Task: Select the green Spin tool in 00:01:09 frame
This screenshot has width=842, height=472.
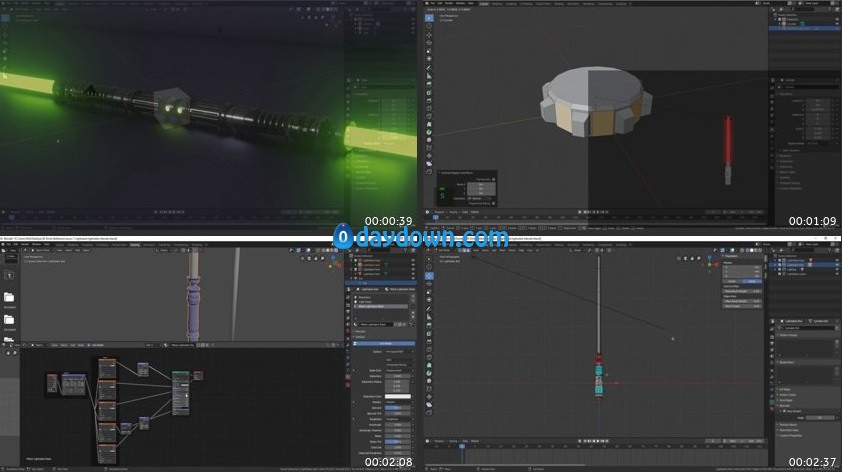Action: tap(429, 132)
